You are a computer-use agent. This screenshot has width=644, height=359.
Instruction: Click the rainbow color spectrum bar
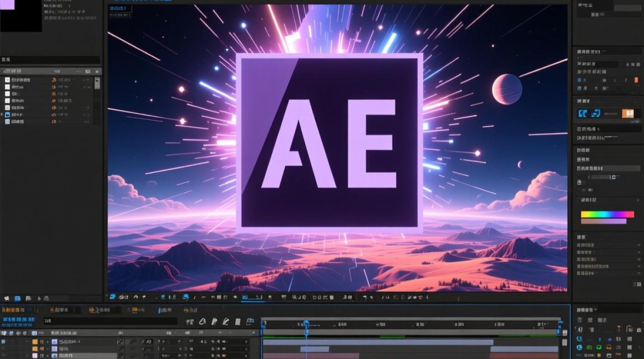pyautogui.click(x=607, y=214)
